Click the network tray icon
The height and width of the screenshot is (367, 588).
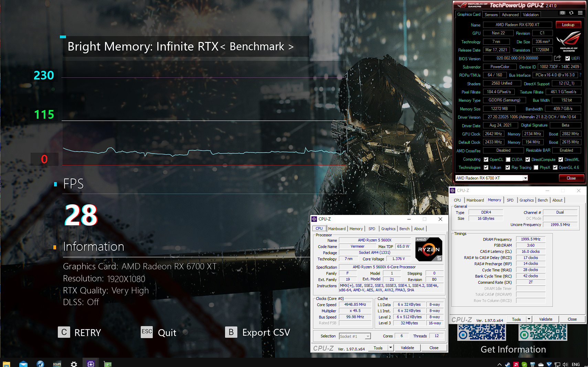557,364
